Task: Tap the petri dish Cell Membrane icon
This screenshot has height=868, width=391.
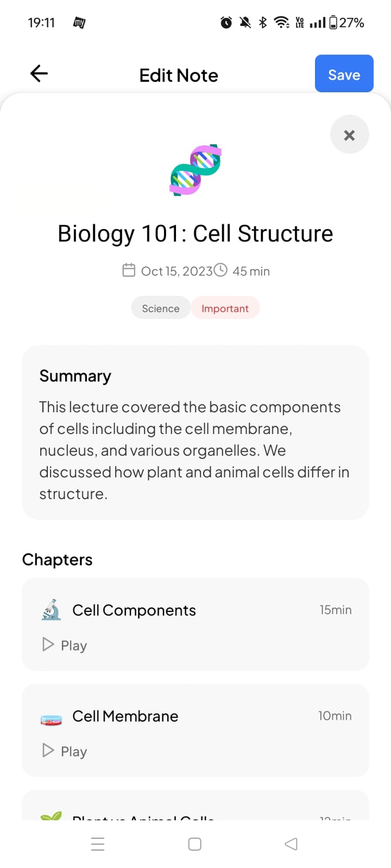Action: [x=52, y=719]
